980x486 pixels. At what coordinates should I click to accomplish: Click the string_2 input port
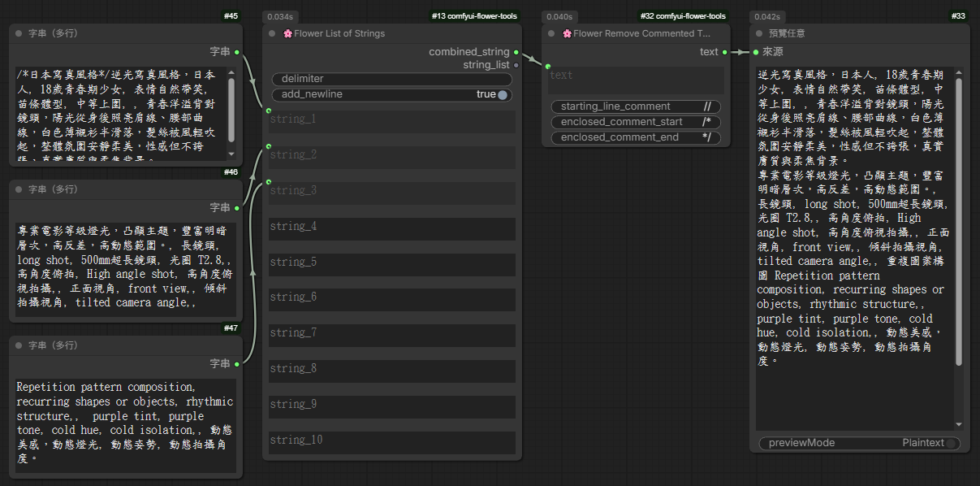point(269,146)
